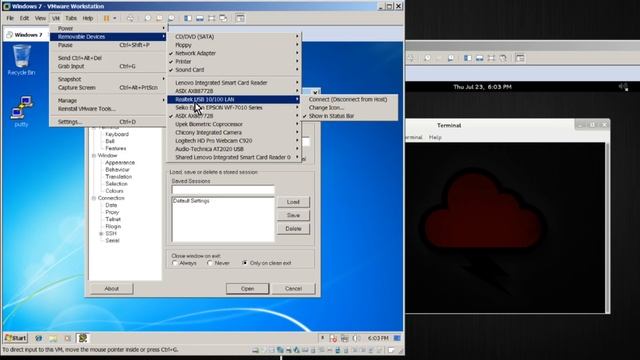Click the media player taskbar icon
The height and width of the screenshot is (360, 640).
point(68,338)
